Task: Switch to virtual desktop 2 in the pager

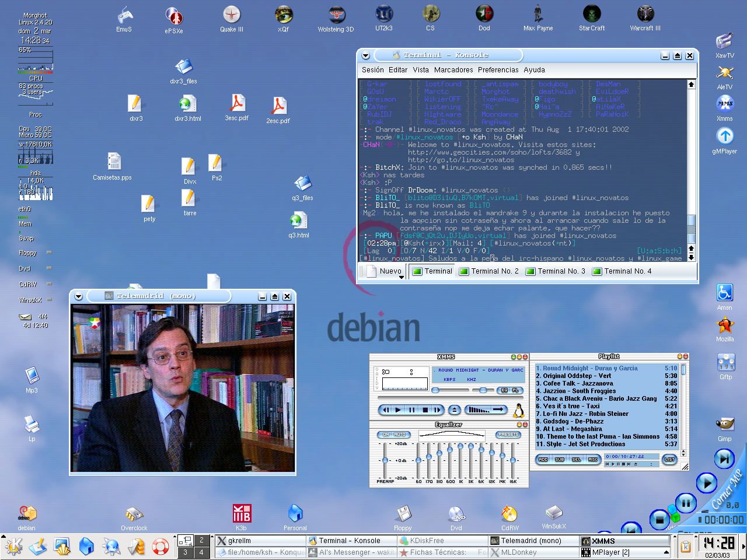Action: coord(201,540)
